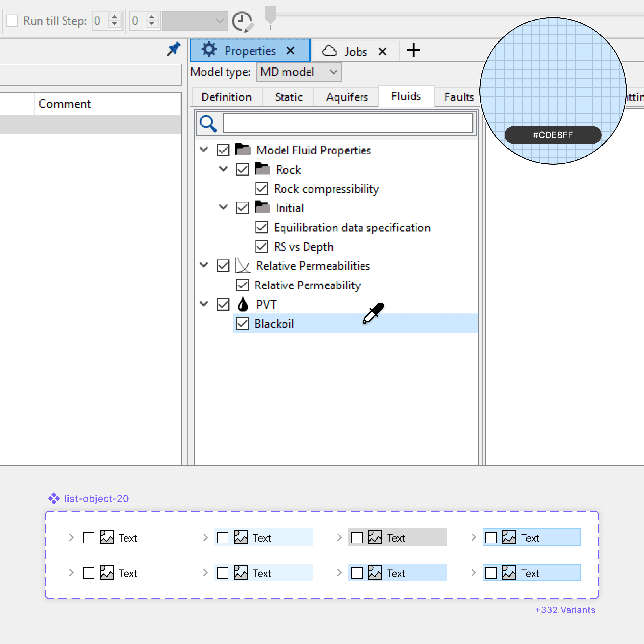Switch to the Static tab
This screenshot has width=644, height=644.
tap(288, 97)
